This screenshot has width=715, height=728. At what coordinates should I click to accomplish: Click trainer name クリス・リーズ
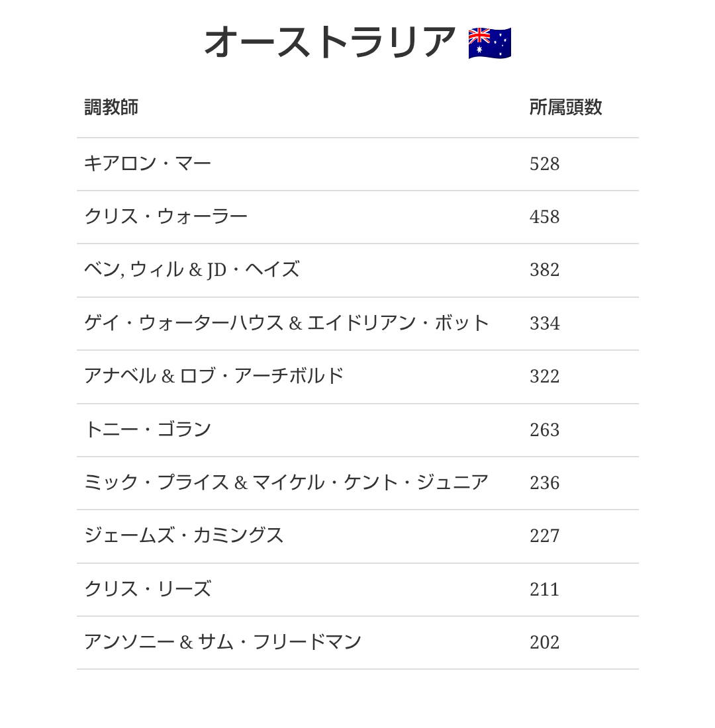coord(148,589)
